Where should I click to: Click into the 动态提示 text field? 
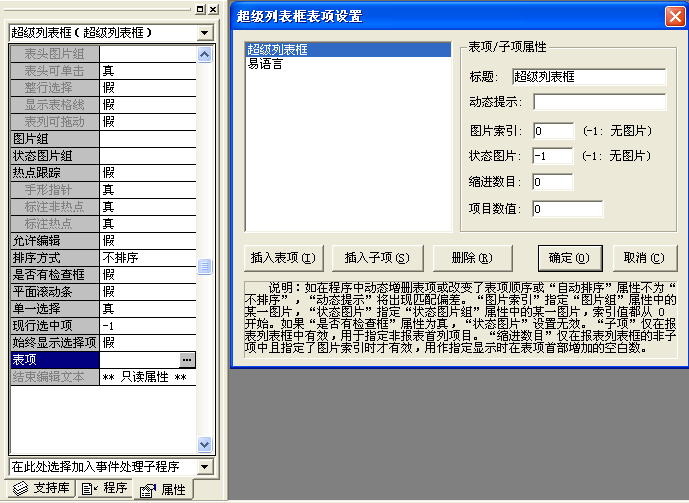tap(599, 102)
